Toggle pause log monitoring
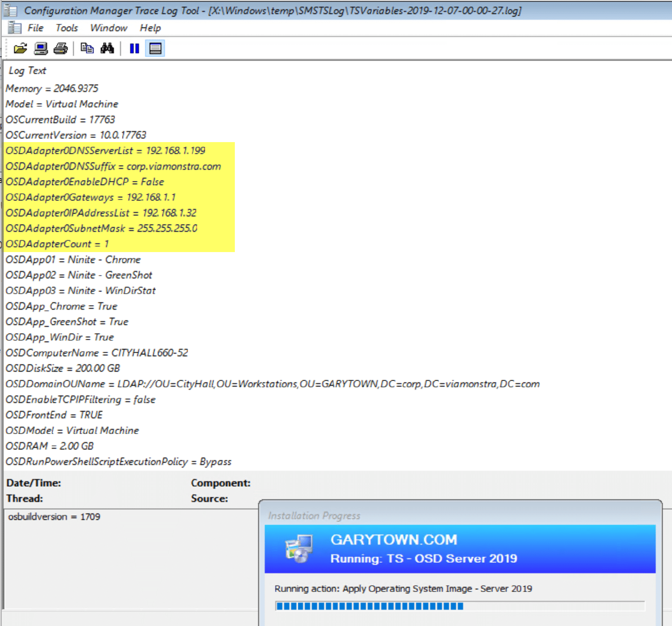The width and height of the screenshot is (672, 626). (134, 48)
